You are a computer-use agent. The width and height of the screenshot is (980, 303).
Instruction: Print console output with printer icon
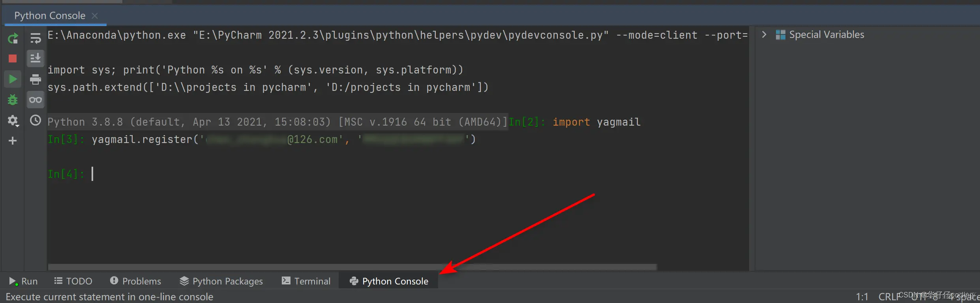tap(36, 79)
